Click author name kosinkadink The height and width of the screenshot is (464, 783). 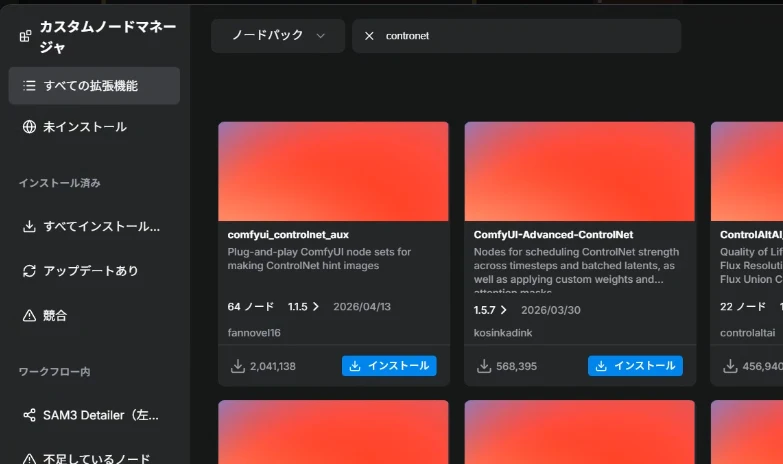pos(503,333)
